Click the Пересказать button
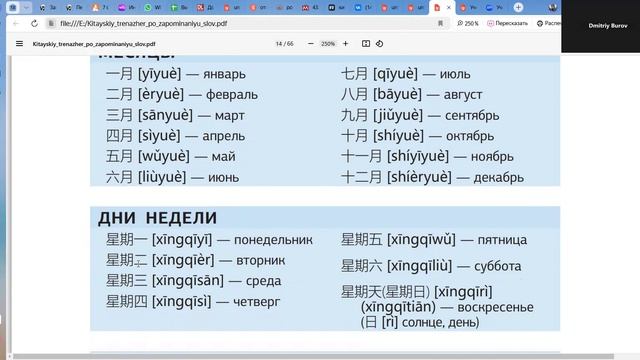This screenshot has height=360, width=640. pyautogui.click(x=507, y=24)
